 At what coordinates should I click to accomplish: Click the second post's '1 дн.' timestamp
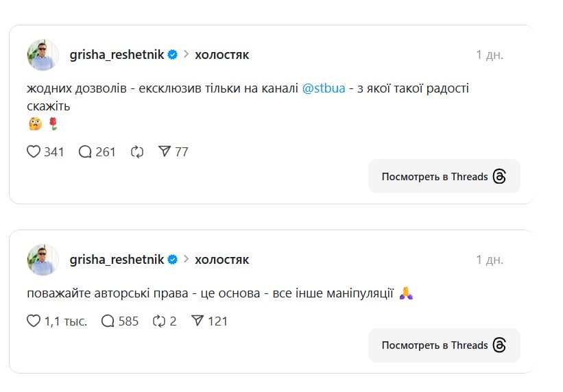[x=490, y=260]
